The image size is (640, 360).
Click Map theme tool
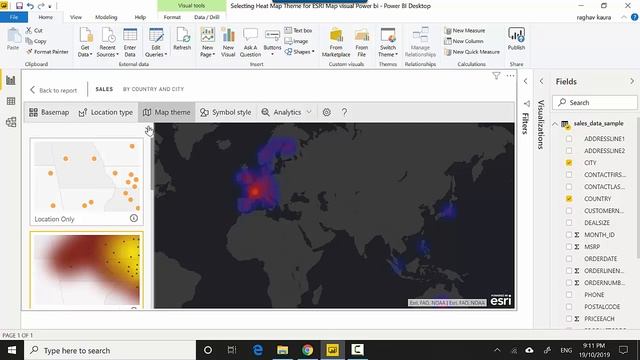tap(167, 112)
